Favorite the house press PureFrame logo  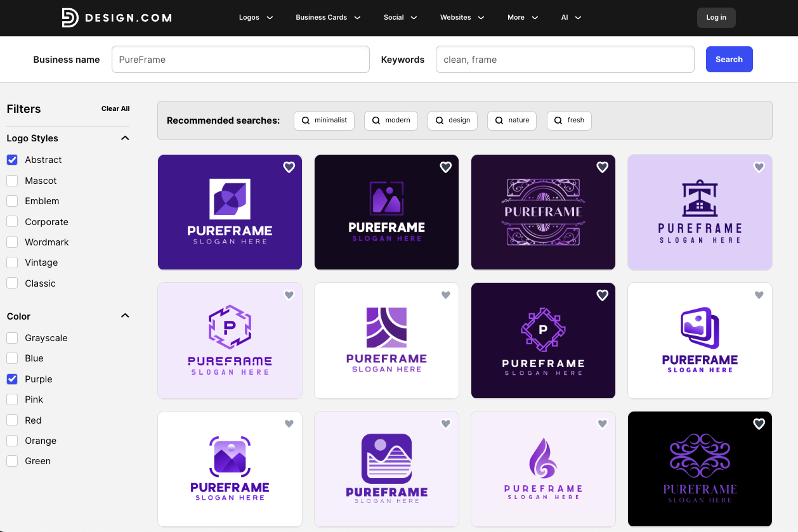759,167
